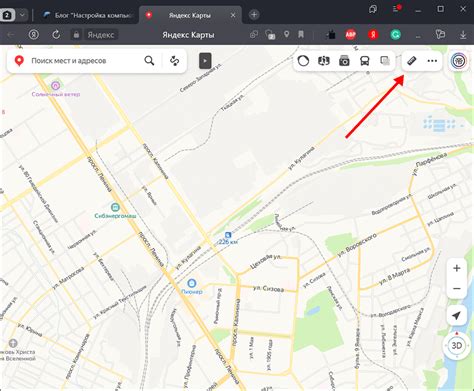Toggle the traffic layer circle icon
The width and height of the screenshot is (474, 391).
(x=303, y=61)
